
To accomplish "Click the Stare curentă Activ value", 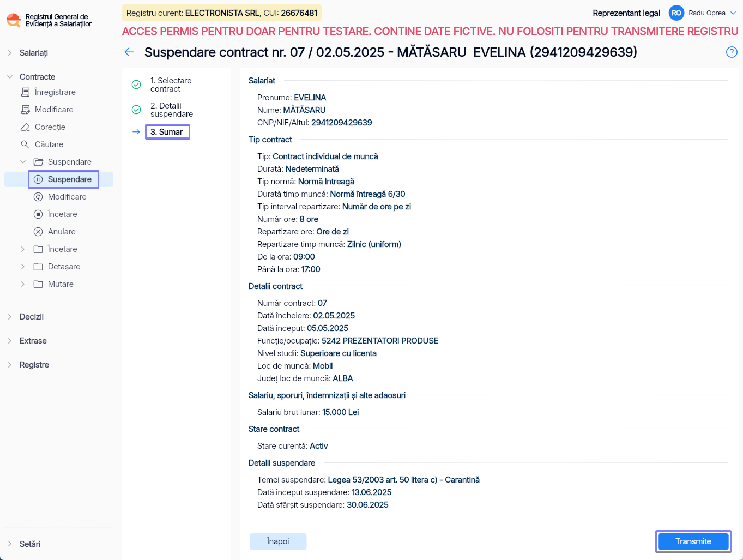I will pos(319,446).
